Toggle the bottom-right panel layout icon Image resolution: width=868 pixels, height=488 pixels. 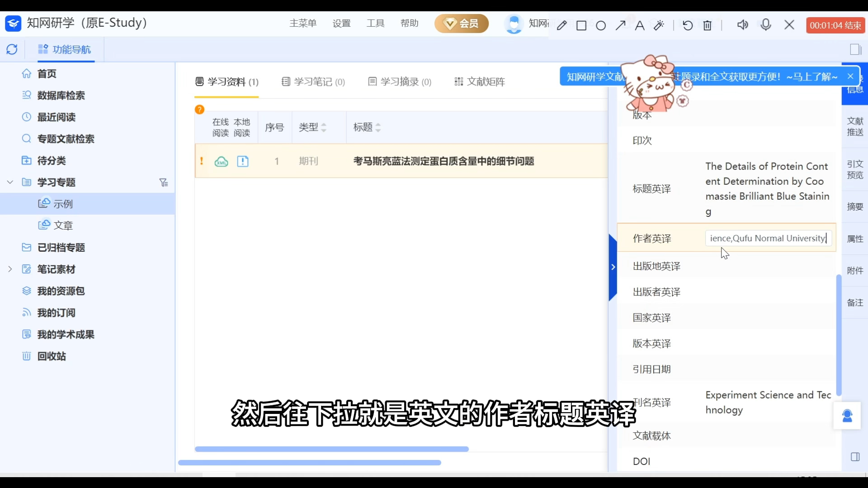pyautogui.click(x=855, y=457)
